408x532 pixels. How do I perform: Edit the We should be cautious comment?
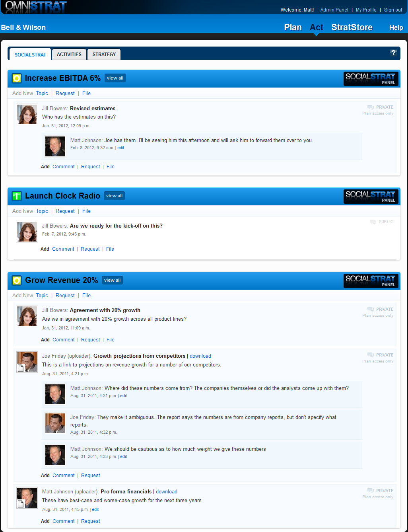pos(124,456)
